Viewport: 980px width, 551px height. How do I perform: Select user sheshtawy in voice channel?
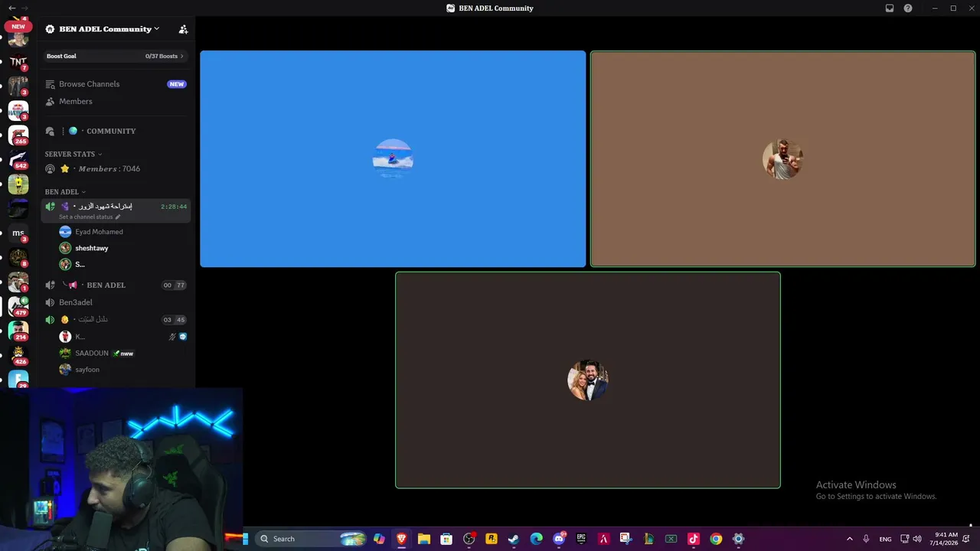click(122, 248)
